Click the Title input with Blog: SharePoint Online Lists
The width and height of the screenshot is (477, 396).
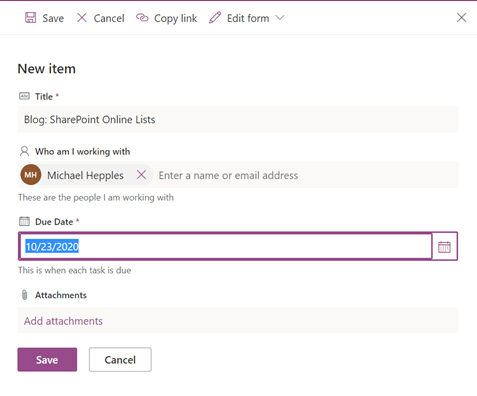coord(238,119)
